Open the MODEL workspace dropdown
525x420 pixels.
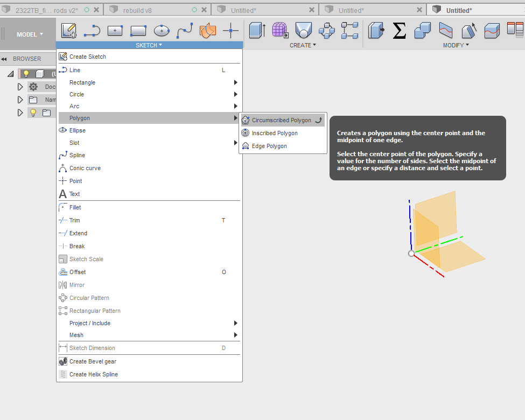30,34
